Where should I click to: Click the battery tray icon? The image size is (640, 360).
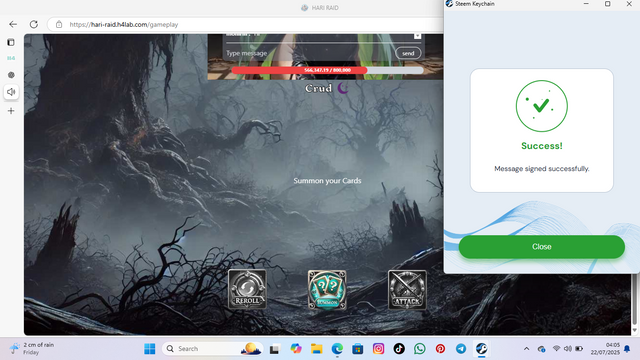[x=579, y=349]
